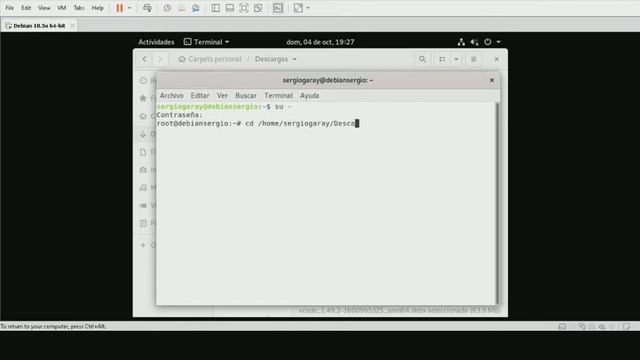Open VMware VM menu
Image resolution: width=640 pixels, height=360 pixels.
62,8
